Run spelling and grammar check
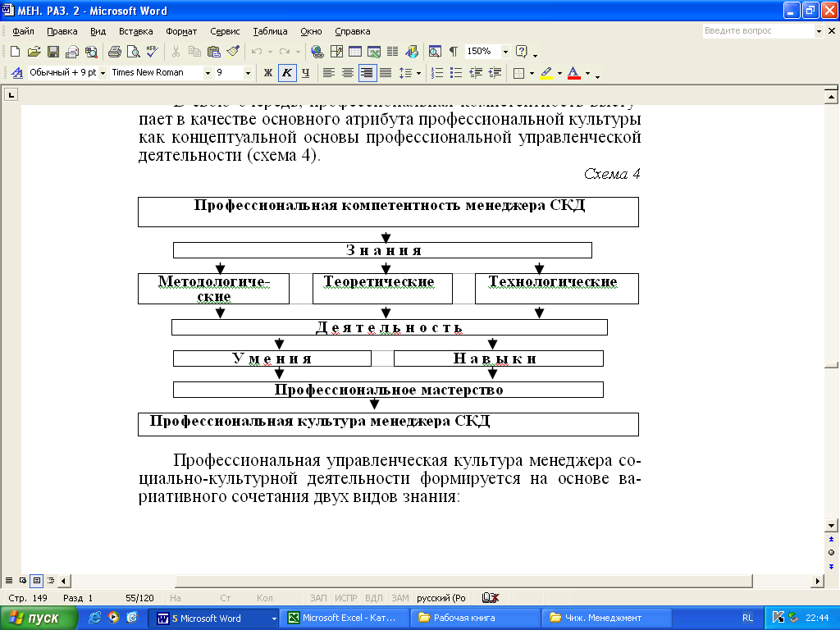This screenshot has width=840, height=630. coord(152,52)
